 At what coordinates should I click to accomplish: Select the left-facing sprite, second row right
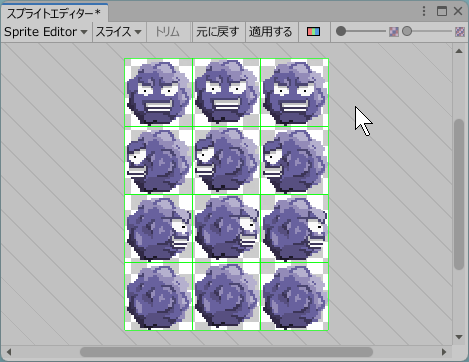[x=294, y=160]
